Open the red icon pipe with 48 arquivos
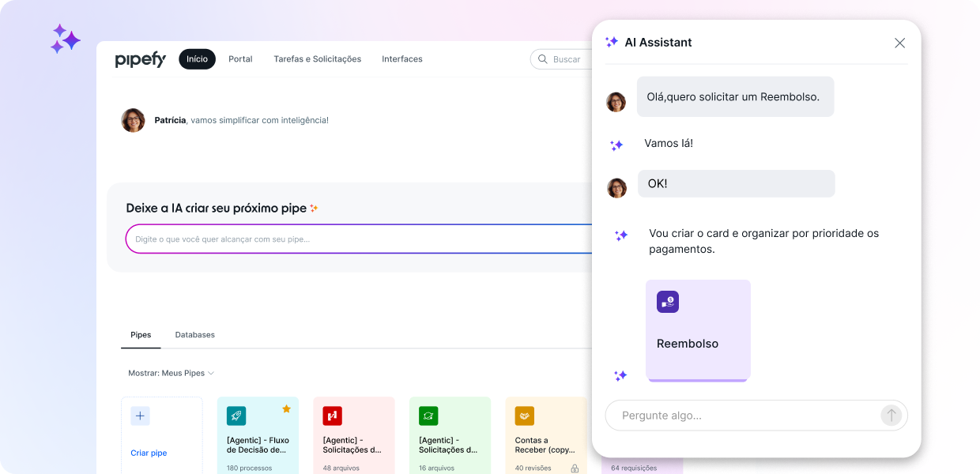The width and height of the screenshot is (980, 474). [x=332, y=416]
